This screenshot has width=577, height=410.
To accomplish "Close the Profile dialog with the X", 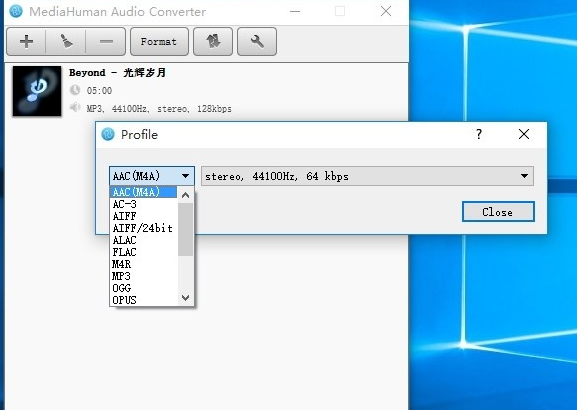I will click(524, 134).
